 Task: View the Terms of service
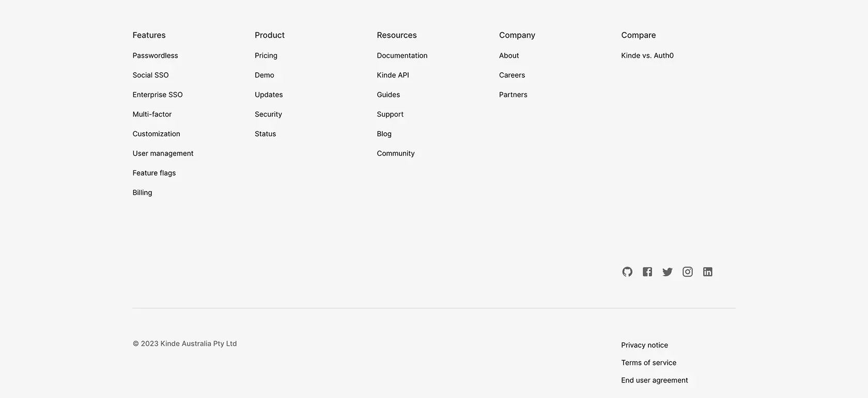(x=648, y=362)
